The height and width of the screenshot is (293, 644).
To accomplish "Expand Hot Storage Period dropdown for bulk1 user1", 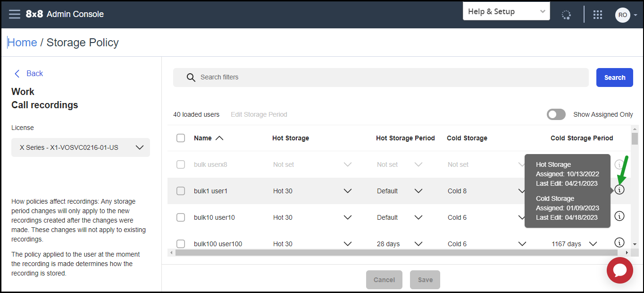I will point(418,191).
